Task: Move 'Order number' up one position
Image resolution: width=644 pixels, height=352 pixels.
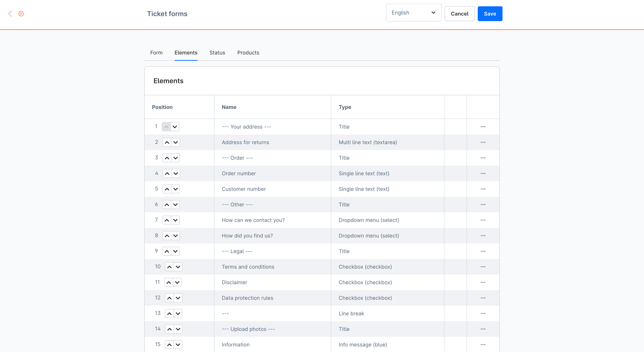Action: [167, 173]
